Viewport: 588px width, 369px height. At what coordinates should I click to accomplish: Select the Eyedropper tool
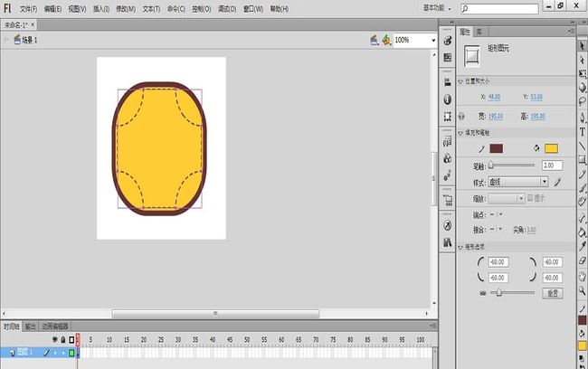pyautogui.click(x=582, y=246)
